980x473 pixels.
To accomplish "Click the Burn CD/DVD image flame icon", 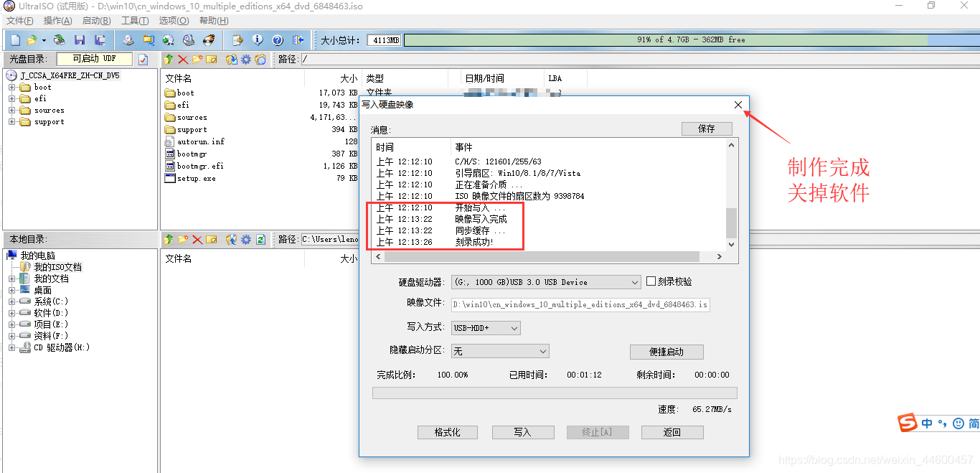I will click(x=209, y=40).
